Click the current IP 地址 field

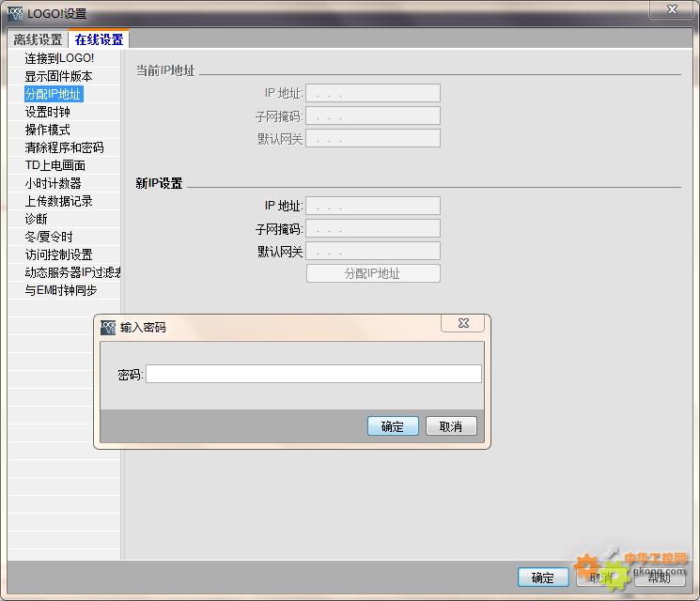[x=373, y=93]
